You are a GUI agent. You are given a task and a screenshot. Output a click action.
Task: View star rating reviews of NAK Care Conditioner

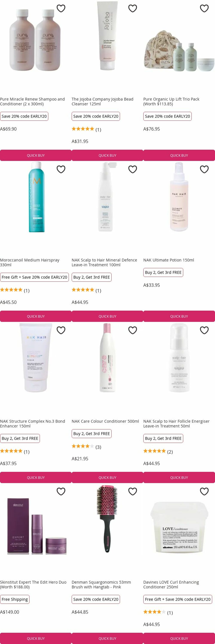87,447
